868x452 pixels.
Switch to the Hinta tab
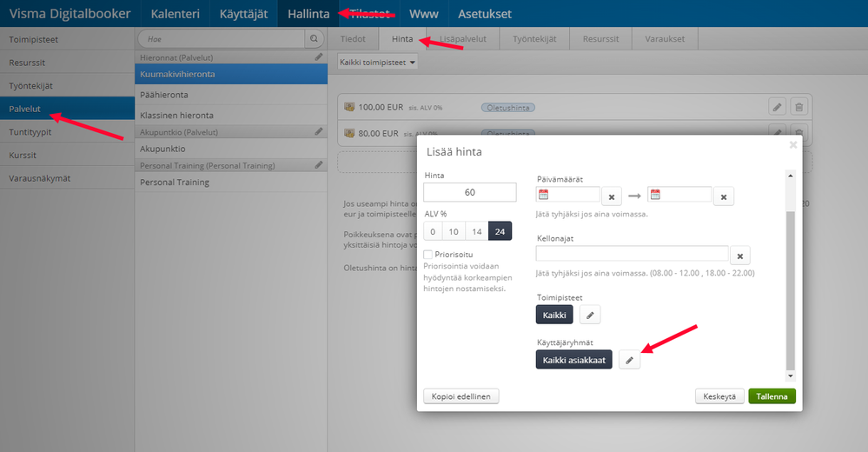[x=402, y=39]
